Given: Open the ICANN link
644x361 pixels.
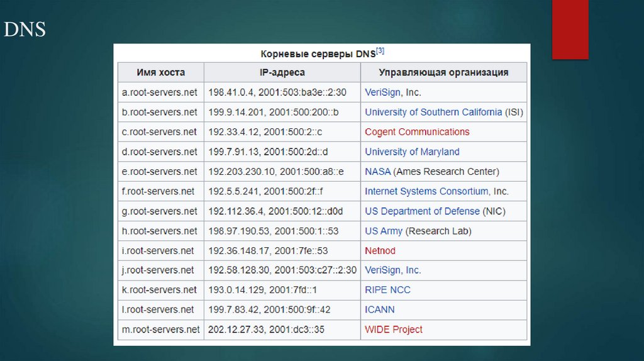Looking at the screenshot, I should tap(379, 309).
